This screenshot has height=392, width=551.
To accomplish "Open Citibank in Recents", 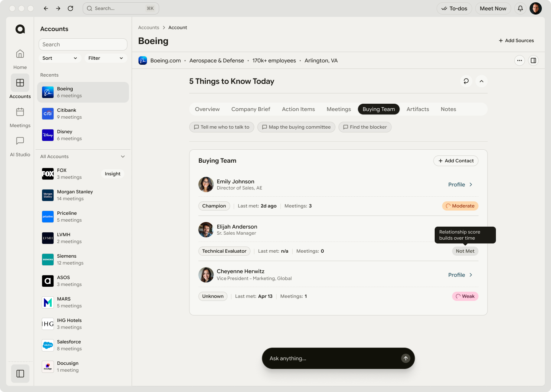I will (83, 114).
